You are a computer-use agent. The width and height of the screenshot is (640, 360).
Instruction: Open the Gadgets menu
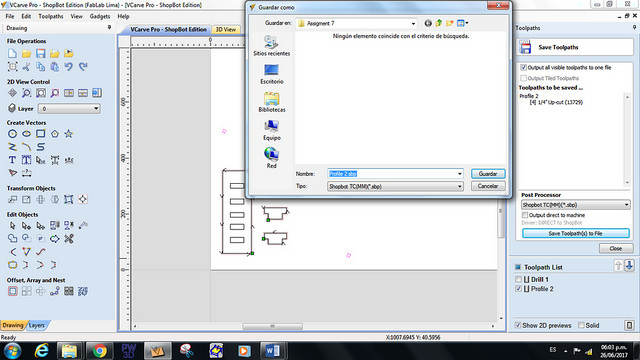[100, 16]
